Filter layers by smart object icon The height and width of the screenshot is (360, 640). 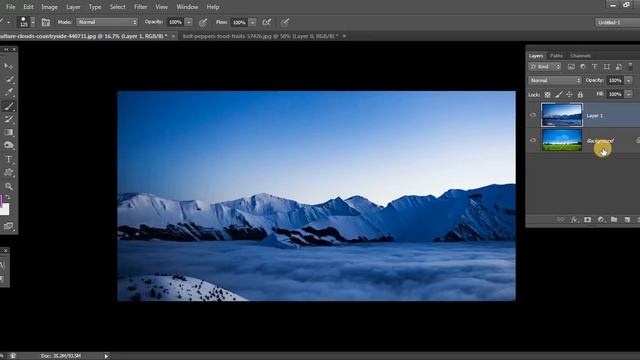[618, 67]
